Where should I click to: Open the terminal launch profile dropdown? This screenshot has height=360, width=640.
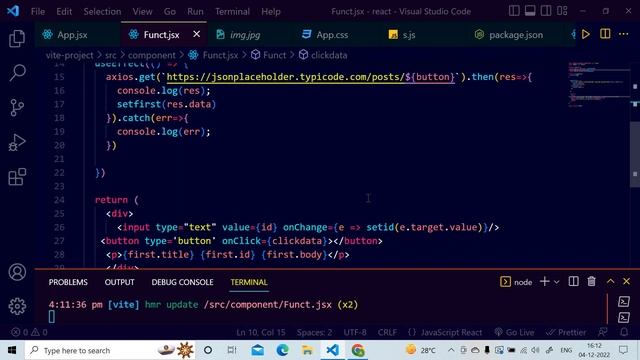pos(556,282)
